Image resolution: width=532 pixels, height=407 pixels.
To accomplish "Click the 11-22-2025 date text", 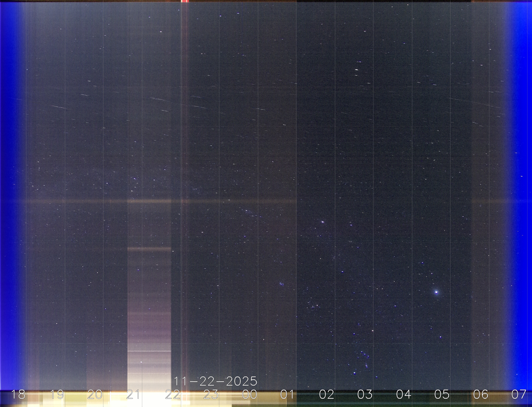I will point(216,381).
